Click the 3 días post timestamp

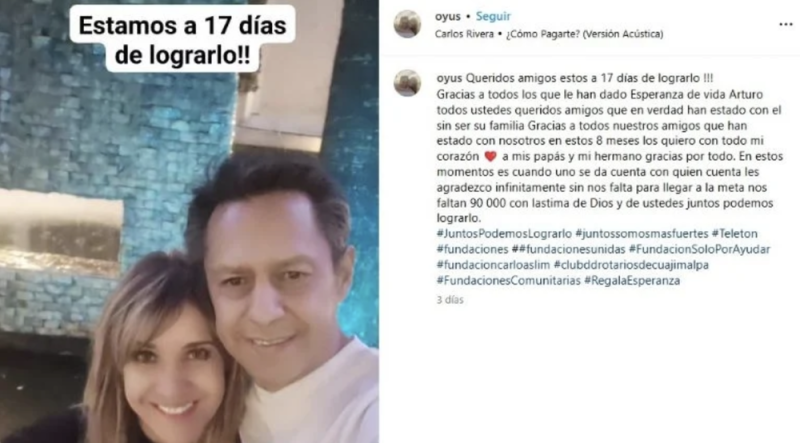[450, 300]
